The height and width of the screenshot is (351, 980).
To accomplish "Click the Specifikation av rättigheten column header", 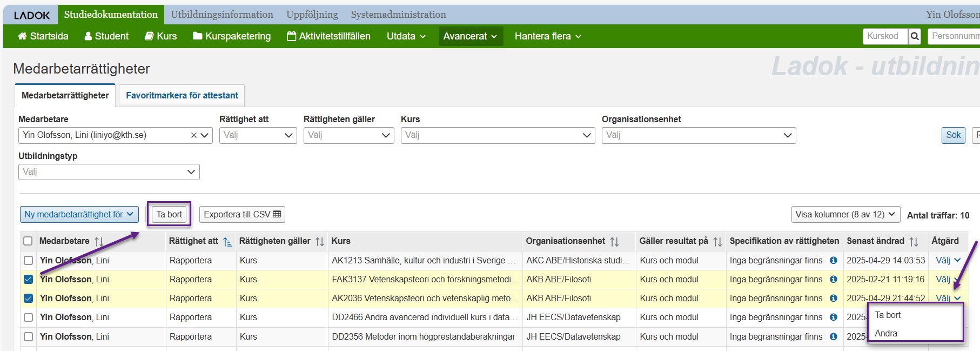I will pos(784,241).
